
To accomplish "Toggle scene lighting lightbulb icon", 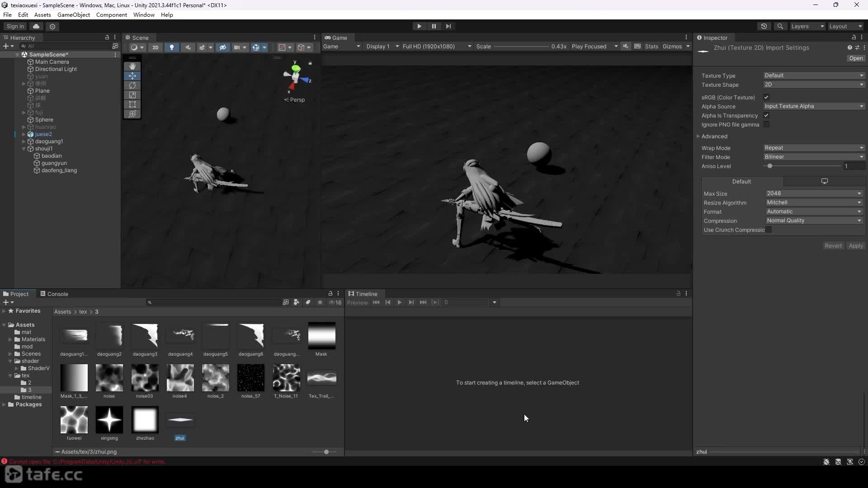I will click(171, 47).
